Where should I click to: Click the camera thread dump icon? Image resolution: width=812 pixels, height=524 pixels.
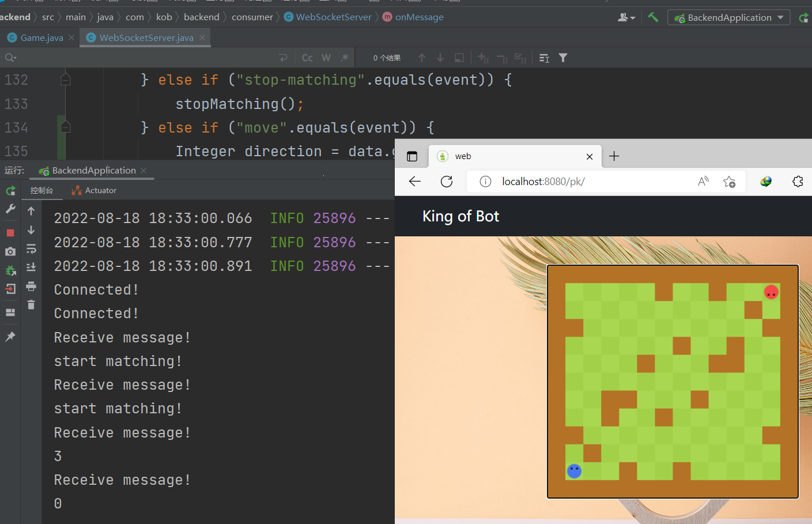coord(10,252)
